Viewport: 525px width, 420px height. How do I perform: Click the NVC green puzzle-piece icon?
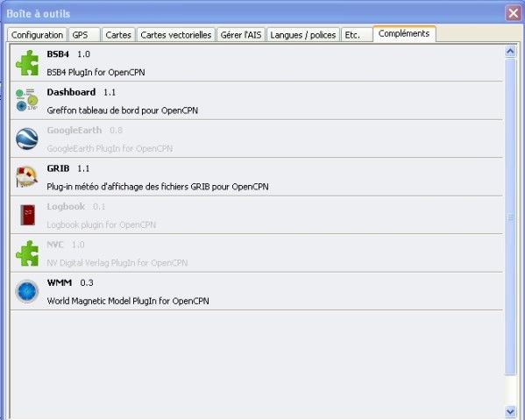click(27, 253)
